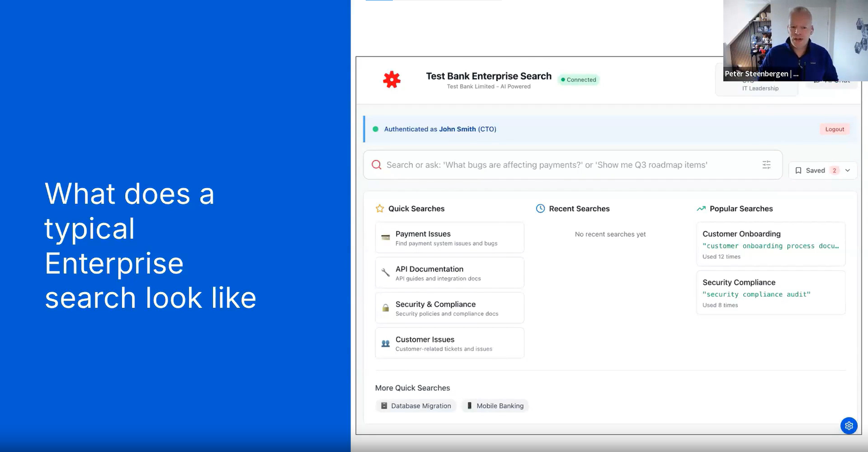Open the API Documentation quick search
This screenshot has width=868, height=452.
click(449, 273)
